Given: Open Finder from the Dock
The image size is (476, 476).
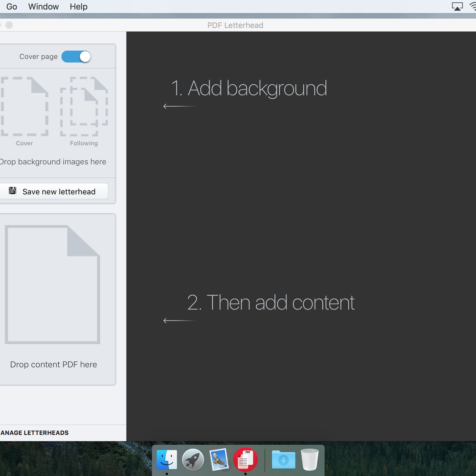Looking at the screenshot, I should tap(167, 459).
